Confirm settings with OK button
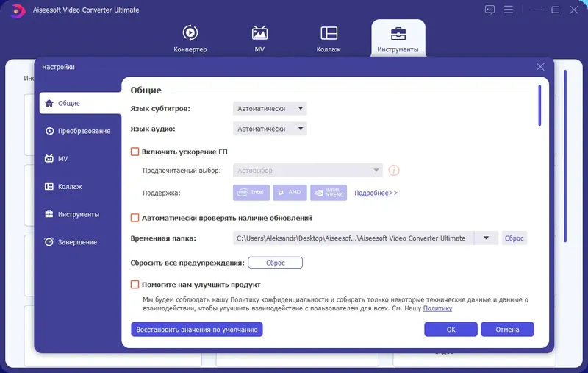 pos(451,330)
